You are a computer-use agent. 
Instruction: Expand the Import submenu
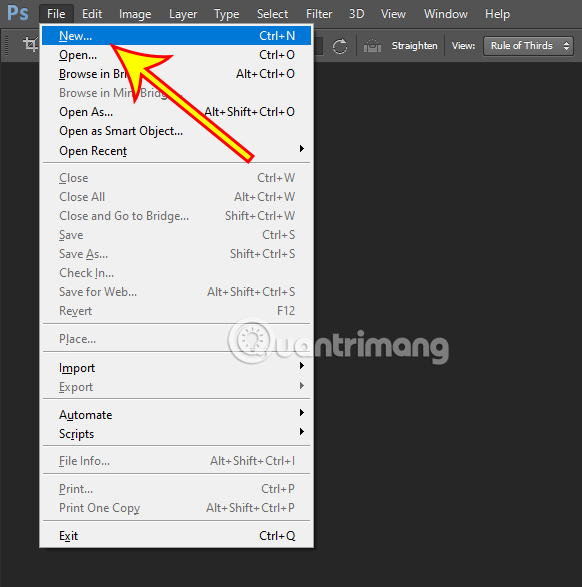[x=176, y=368]
